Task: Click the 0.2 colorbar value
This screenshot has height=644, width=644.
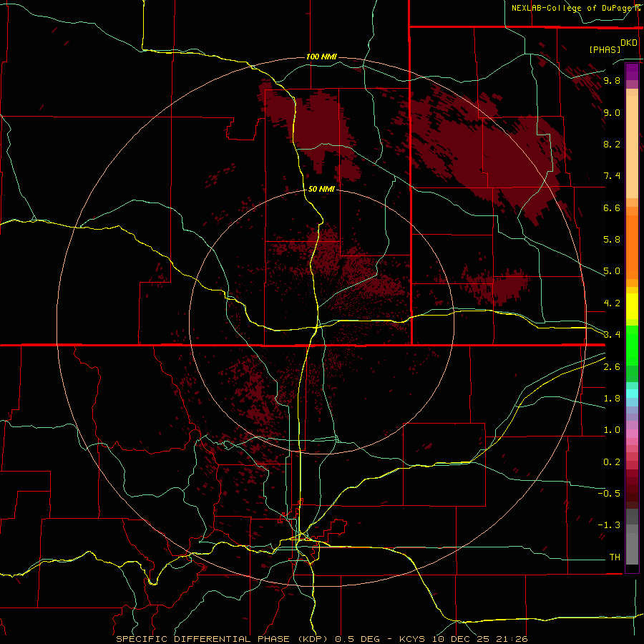Action: click(x=612, y=462)
